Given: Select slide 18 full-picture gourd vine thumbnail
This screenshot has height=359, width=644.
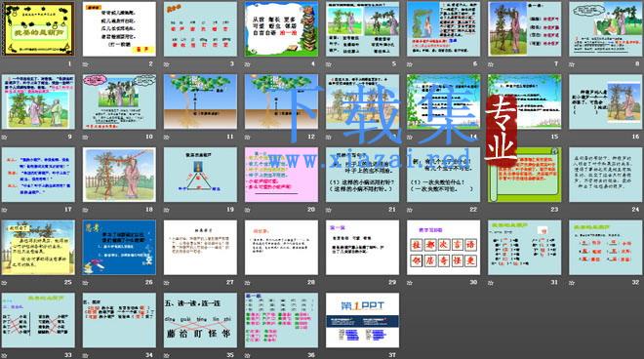Looking at the screenshot, I should pos(119,175).
